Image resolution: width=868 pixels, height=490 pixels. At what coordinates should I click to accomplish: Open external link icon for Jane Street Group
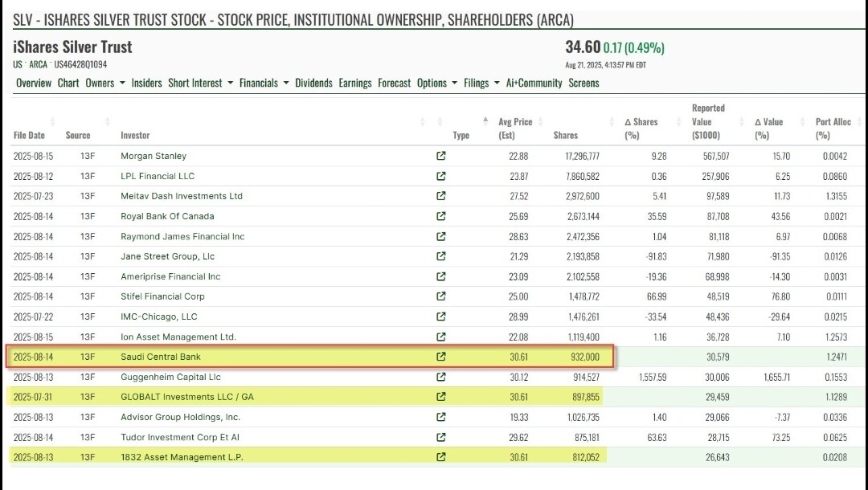tap(440, 256)
